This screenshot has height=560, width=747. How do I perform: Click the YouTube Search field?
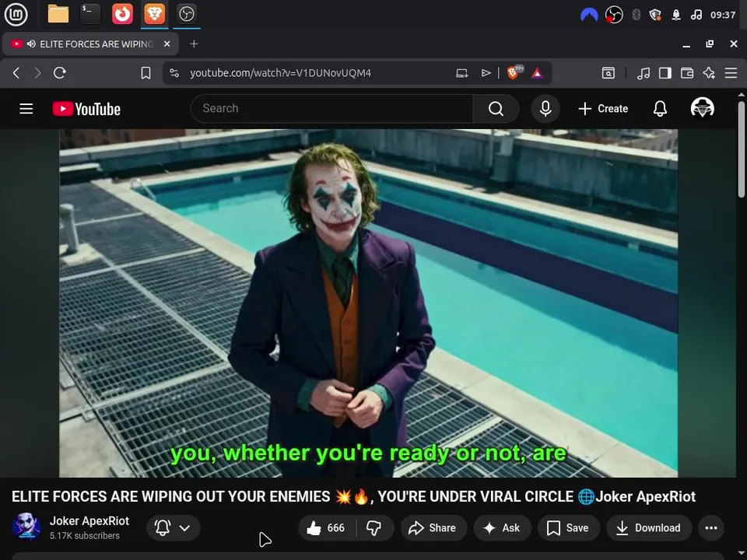pos(331,109)
